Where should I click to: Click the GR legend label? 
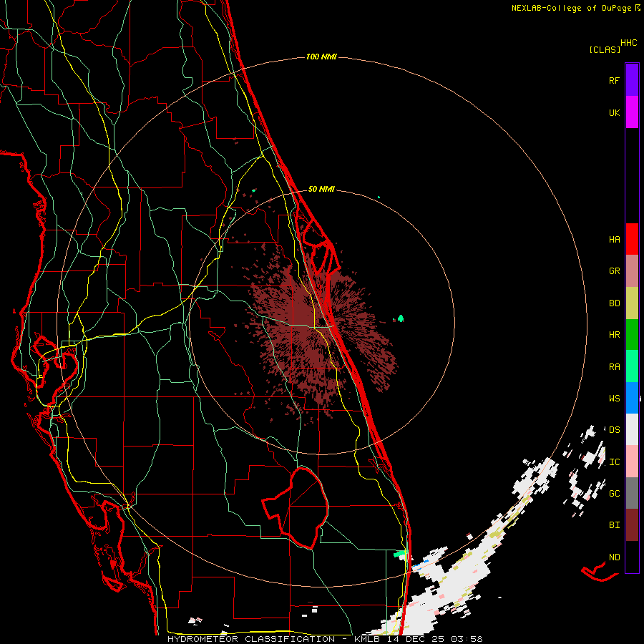pyautogui.click(x=614, y=271)
